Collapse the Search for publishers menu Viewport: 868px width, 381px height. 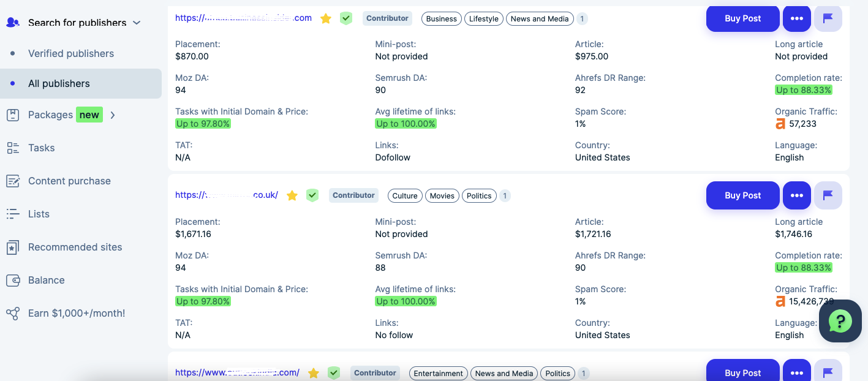pyautogui.click(x=137, y=23)
